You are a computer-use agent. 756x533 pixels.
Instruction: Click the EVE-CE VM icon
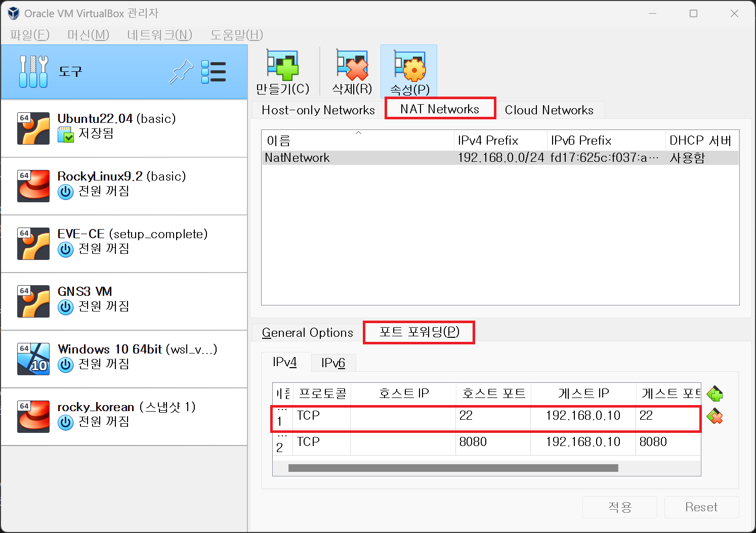point(33,244)
